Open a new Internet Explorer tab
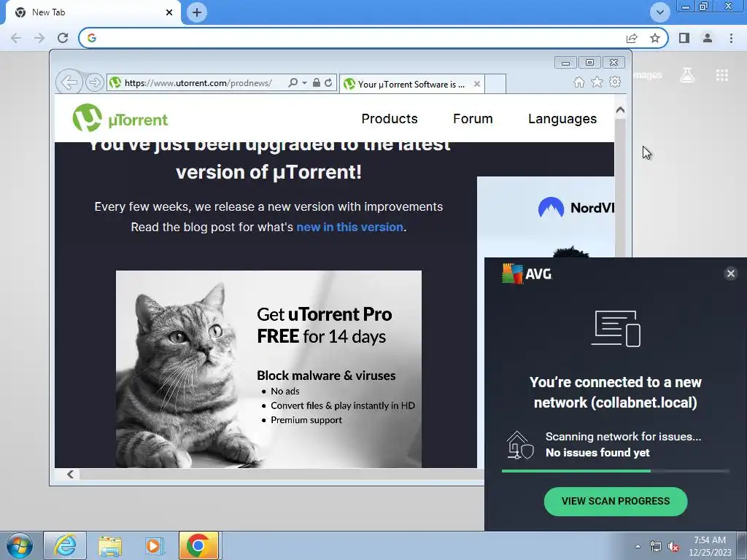 495,85
